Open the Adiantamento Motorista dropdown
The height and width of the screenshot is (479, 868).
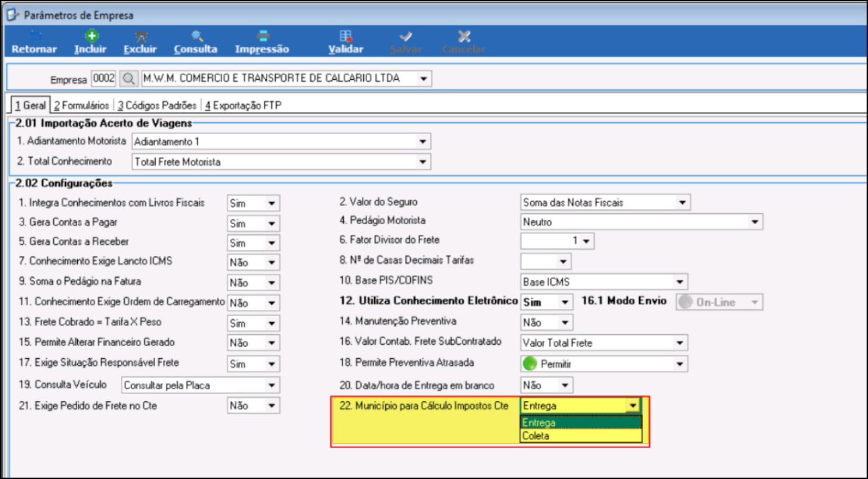click(x=422, y=142)
